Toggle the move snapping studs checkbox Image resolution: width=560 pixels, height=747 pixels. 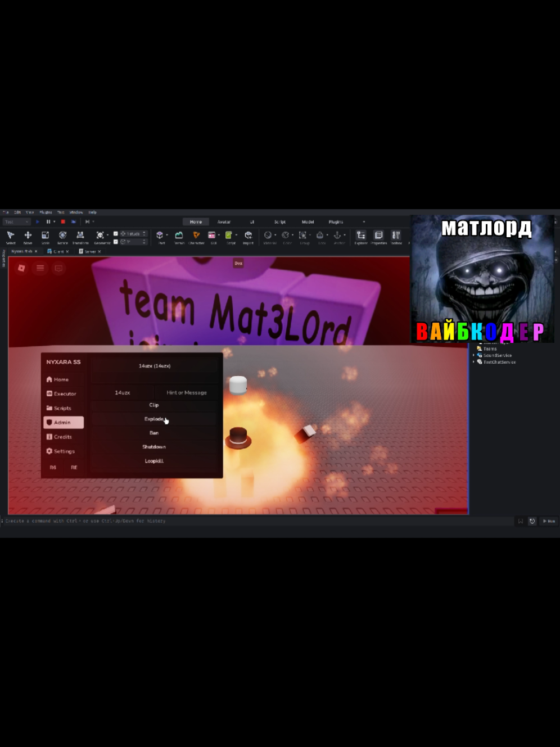pyautogui.click(x=116, y=234)
